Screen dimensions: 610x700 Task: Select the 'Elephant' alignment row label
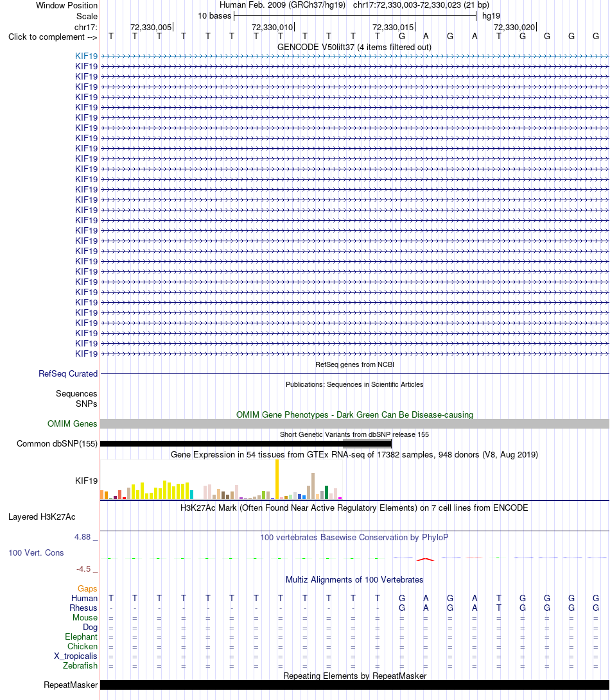coord(81,636)
